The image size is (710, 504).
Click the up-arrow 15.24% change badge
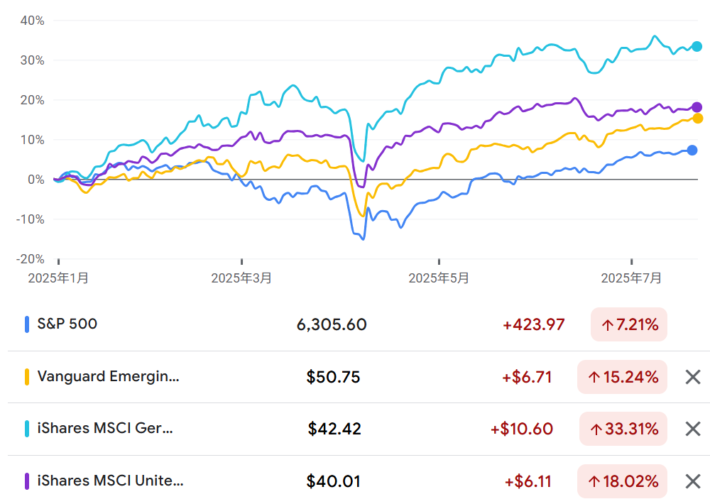[x=623, y=377]
